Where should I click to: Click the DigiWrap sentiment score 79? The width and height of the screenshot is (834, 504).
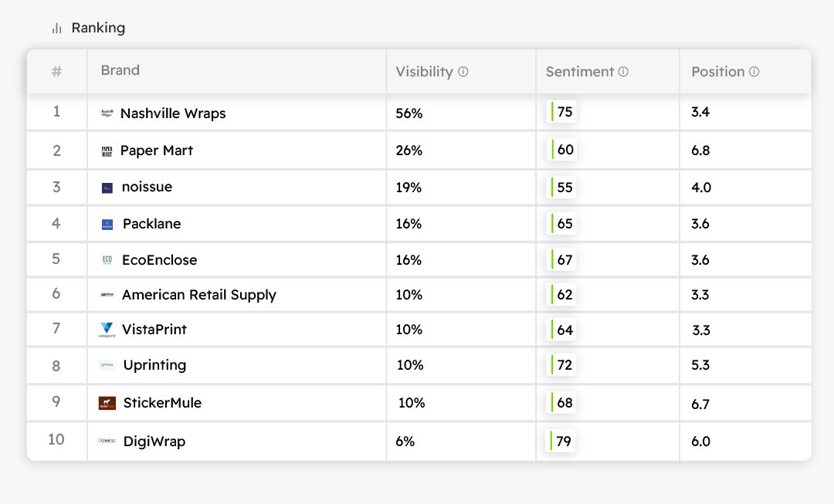coord(564,441)
